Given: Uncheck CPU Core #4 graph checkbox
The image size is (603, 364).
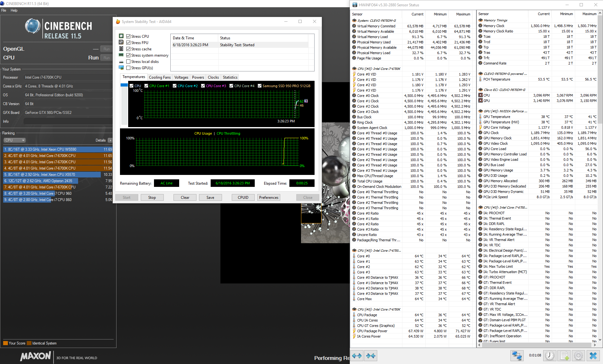Looking at the screenshot, I should [x=231, y=86].
